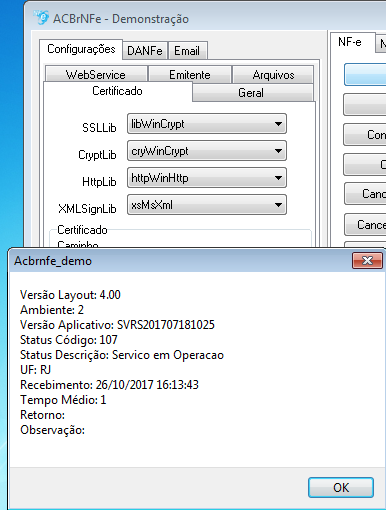The image size is (386, 510).
Task: Click the Versão Aplicativo SVRS201707181025 text
Action: pyautogui.click(x=117, y=325)
